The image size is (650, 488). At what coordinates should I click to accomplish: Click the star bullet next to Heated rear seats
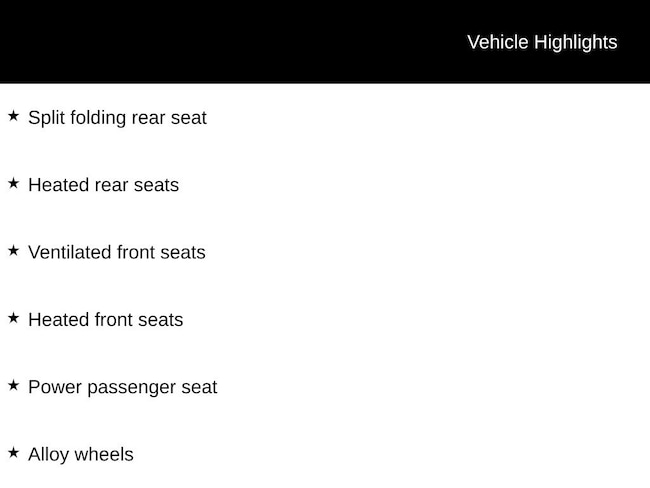click(x=13, y=183)
